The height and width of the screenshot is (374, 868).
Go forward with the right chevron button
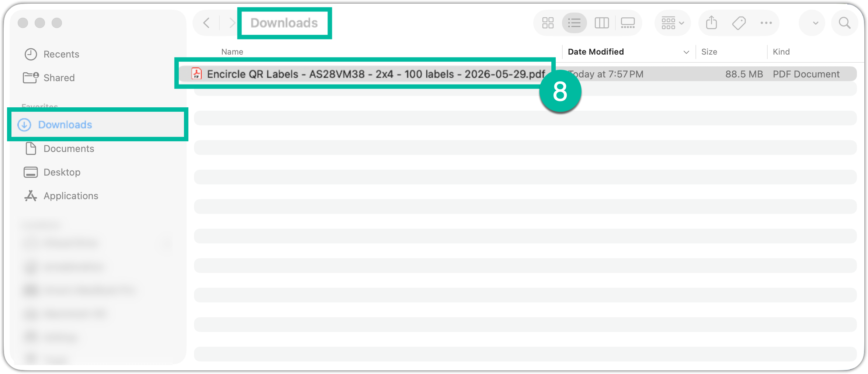pyautogui.click(x=232, y=23)
